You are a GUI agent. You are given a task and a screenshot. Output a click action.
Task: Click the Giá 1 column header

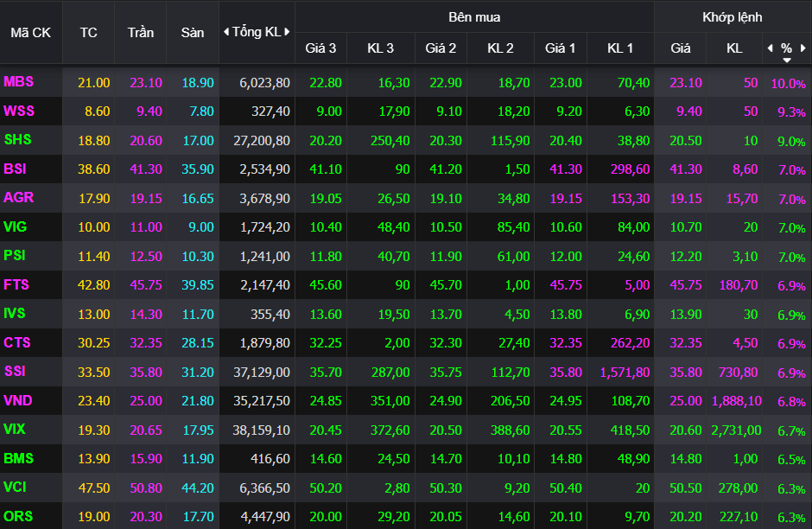[561, 48]
